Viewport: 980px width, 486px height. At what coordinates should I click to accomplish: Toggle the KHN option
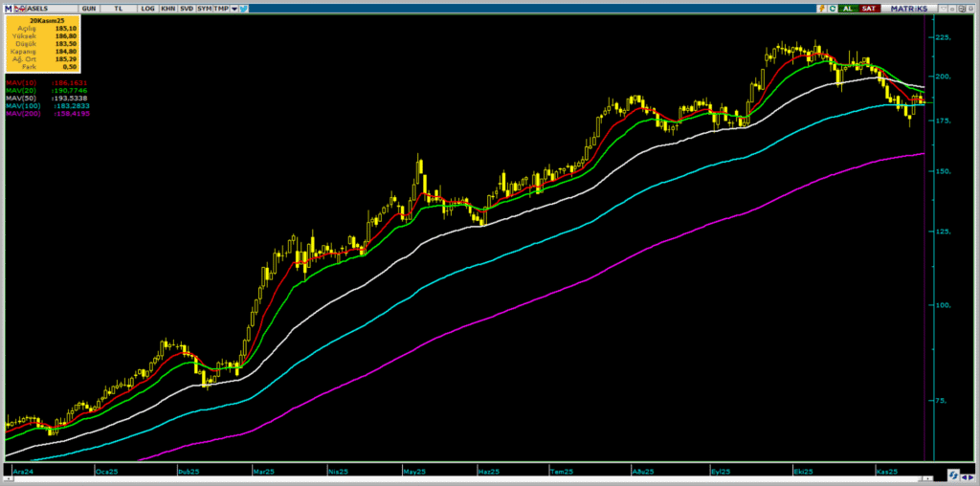click(x=167, y=8)
